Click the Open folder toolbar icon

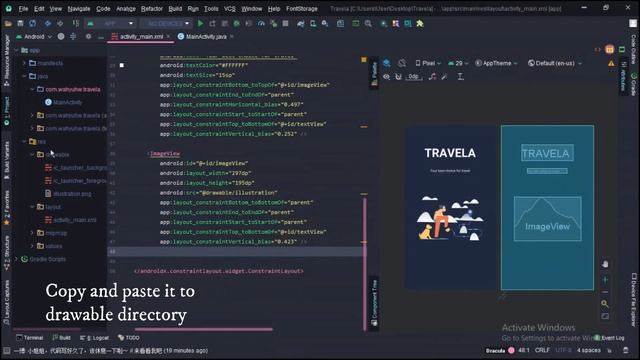(8, 24)
